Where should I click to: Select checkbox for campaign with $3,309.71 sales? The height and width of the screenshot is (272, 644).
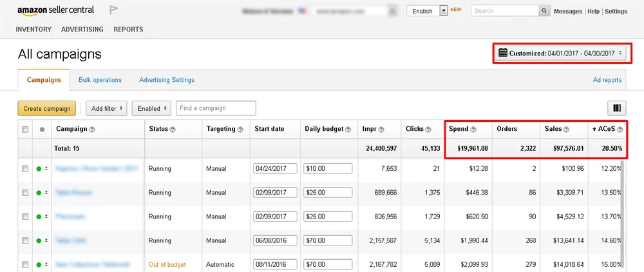click(x=25, y=192)
